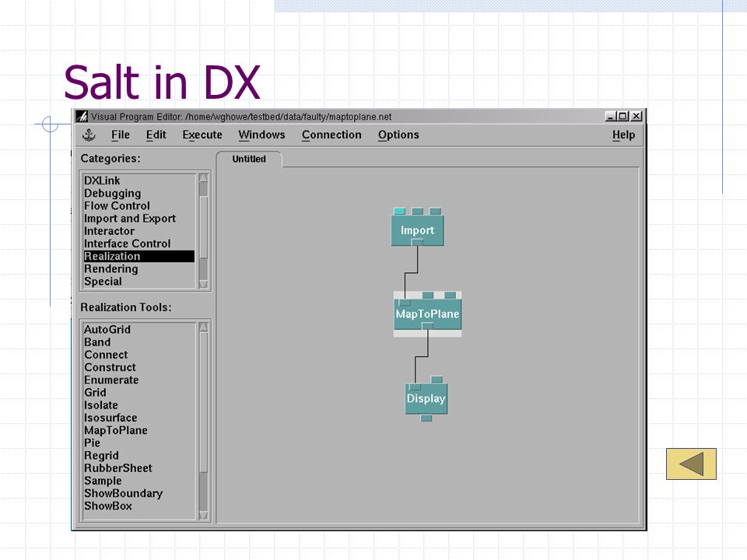Open the Windows menu
The height and width of the screenshot is (560, 747).
[x=262, y=135]
